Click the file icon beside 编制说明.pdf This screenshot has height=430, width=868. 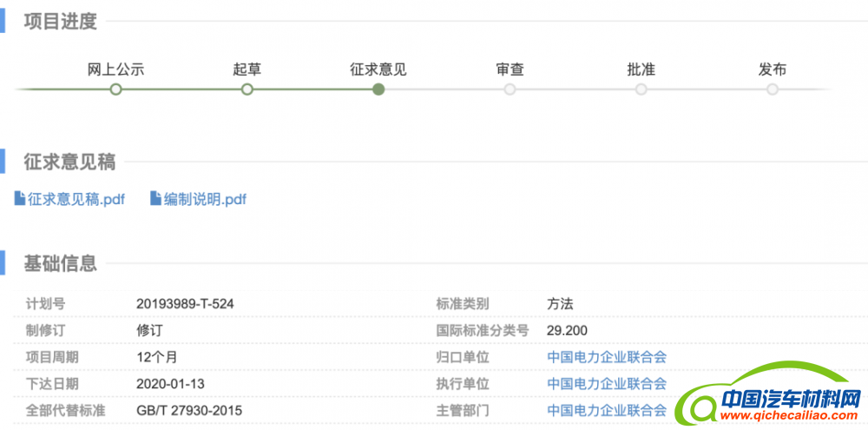coord(156,198)
